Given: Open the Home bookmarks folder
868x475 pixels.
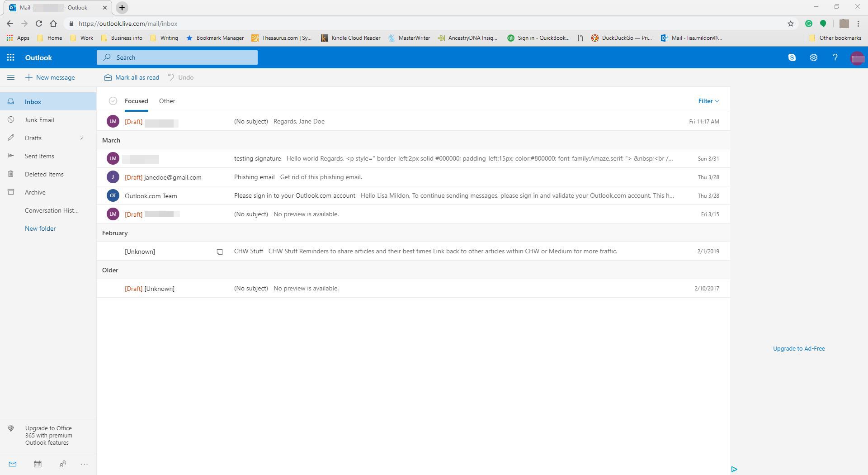Looking at the screenshot, I should (x=50, y=38).
